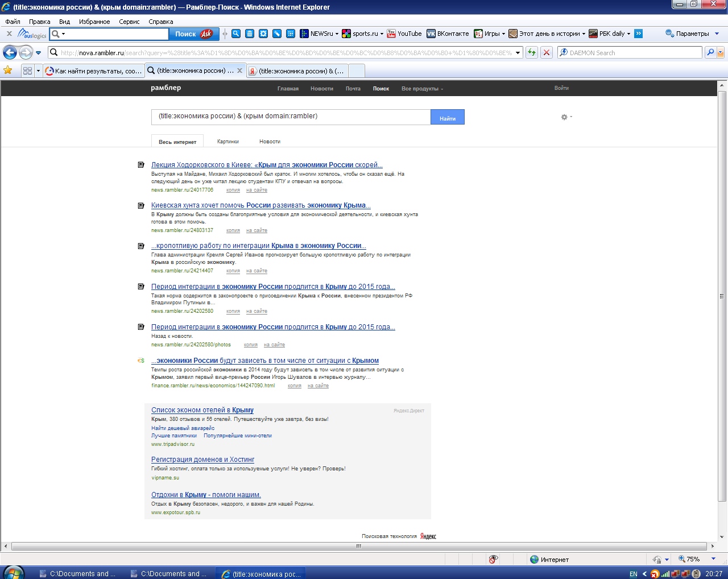
Task: Click Новости in the Rambler header
Action: pyautogui.click(x=322, y=89)
